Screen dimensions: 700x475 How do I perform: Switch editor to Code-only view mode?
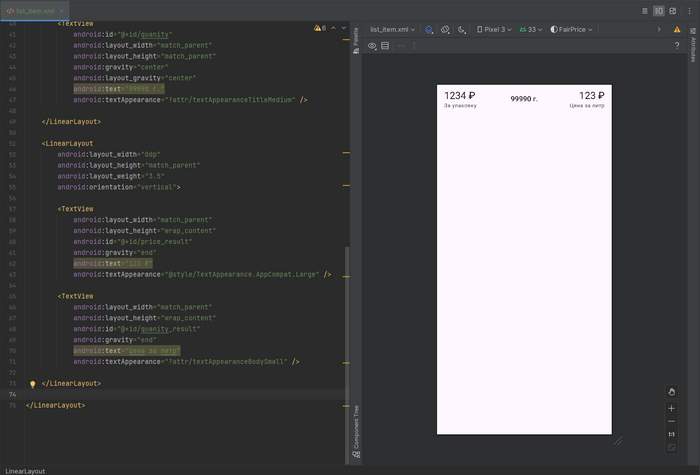(644, 10)
